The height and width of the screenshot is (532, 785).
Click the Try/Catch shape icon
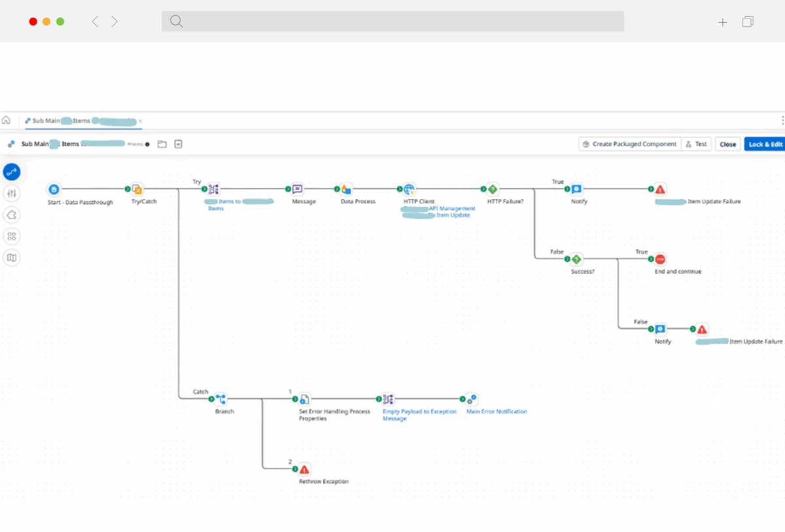tap(137, 190)
